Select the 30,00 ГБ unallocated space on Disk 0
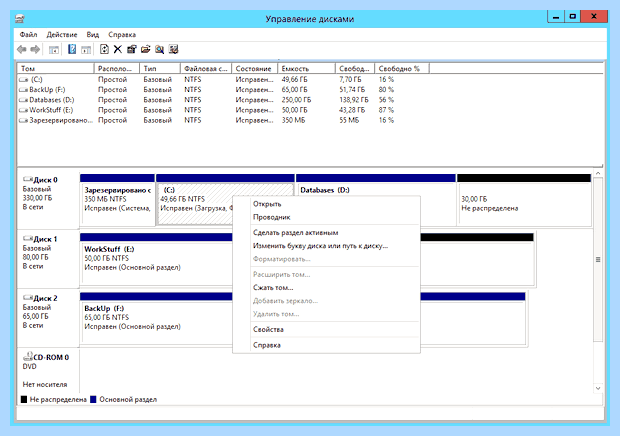Viewport: 620px width, 436px height. point(524,200)
